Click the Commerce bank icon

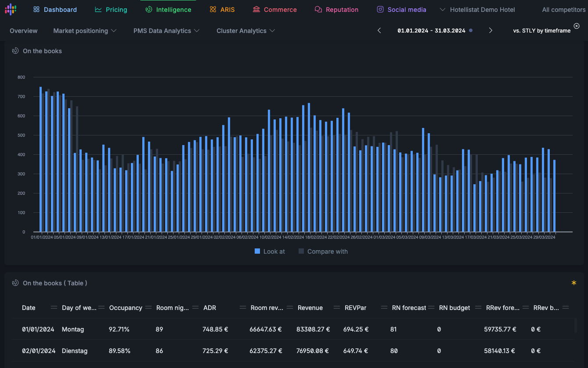coord(256,10)
